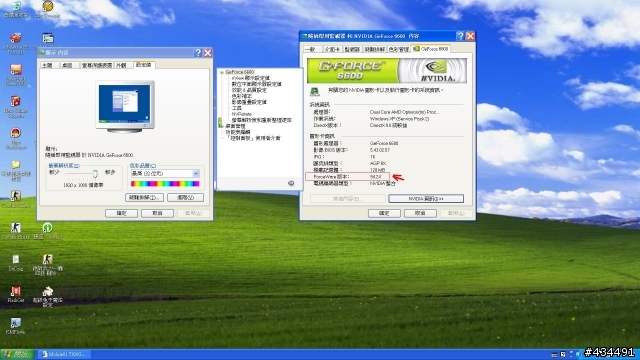Switch to the Mobile01 taskbar window

pos(64,354)
